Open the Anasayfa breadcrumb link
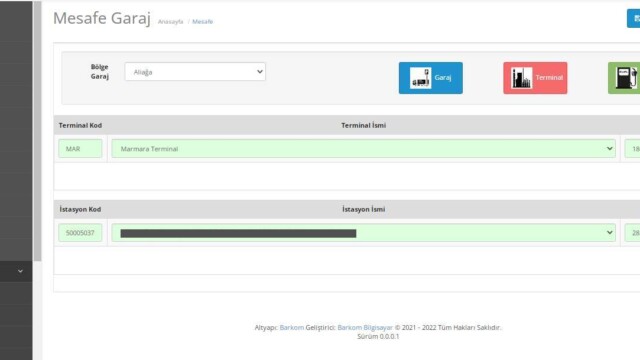Image resolution: width=640 pixels, height=360 pixels. coord(171,22)
